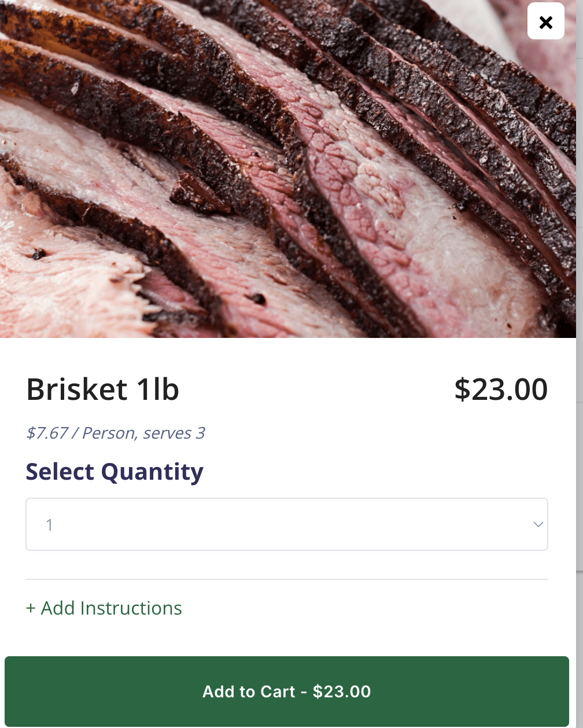The image size is (583, 728).
Task: Click the $7.67 per person serving note
Action: (116, 433)
